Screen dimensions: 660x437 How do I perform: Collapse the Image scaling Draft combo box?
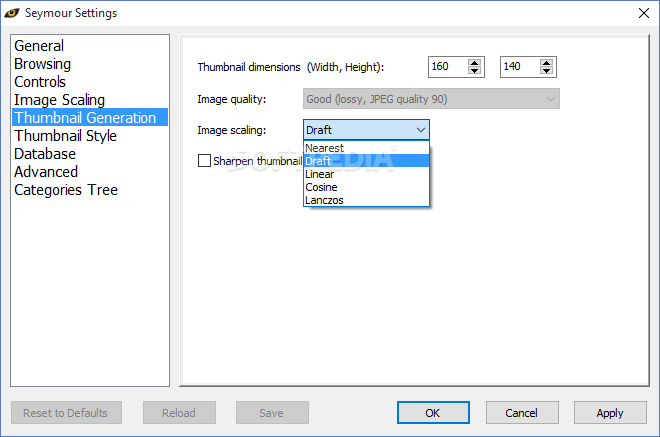(x=366, y=130)
